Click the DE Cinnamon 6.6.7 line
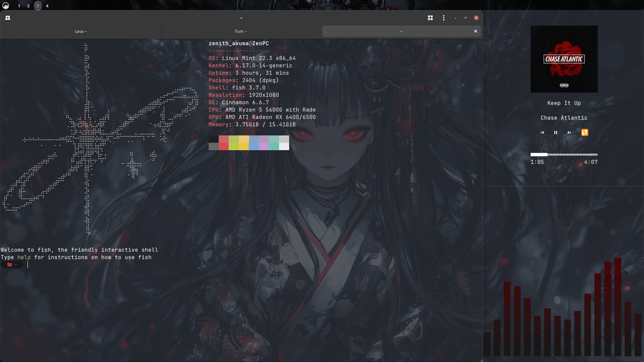This screenshot has width=644, height=362. click(x=239, y=102)
